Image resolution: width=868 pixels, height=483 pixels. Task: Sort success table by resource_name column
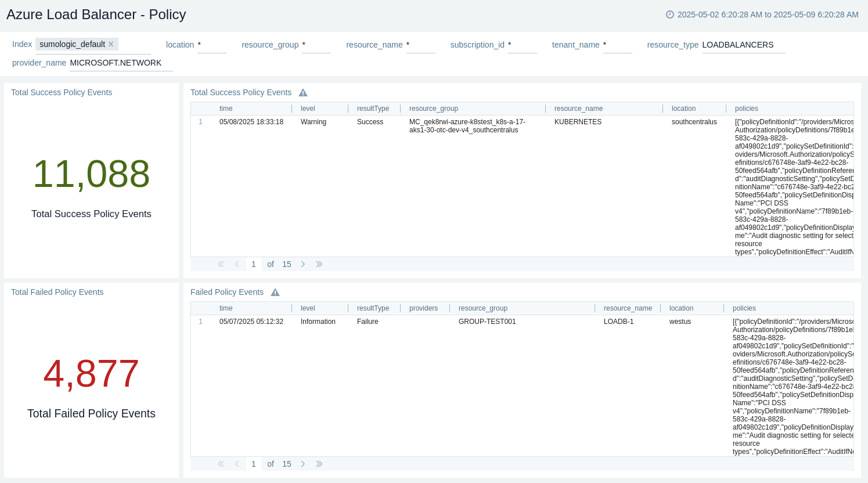(x=578, y=109)
